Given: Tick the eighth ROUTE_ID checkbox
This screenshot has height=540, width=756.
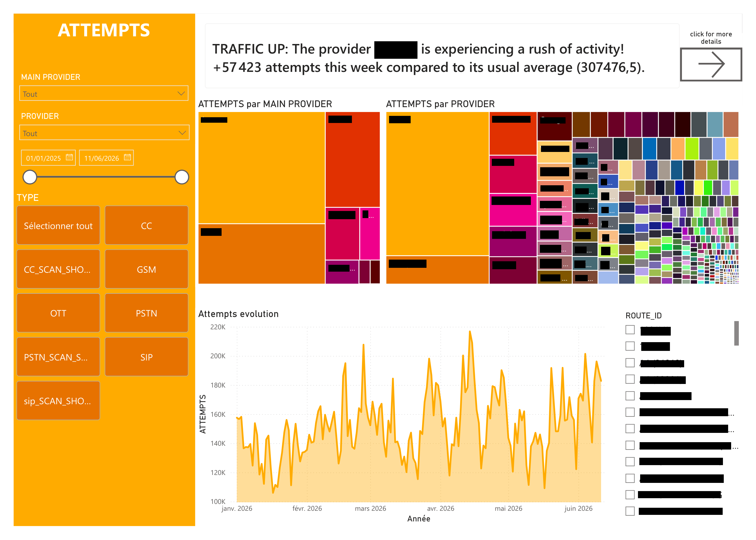Looking at the screenshot, I should point(630,445).
